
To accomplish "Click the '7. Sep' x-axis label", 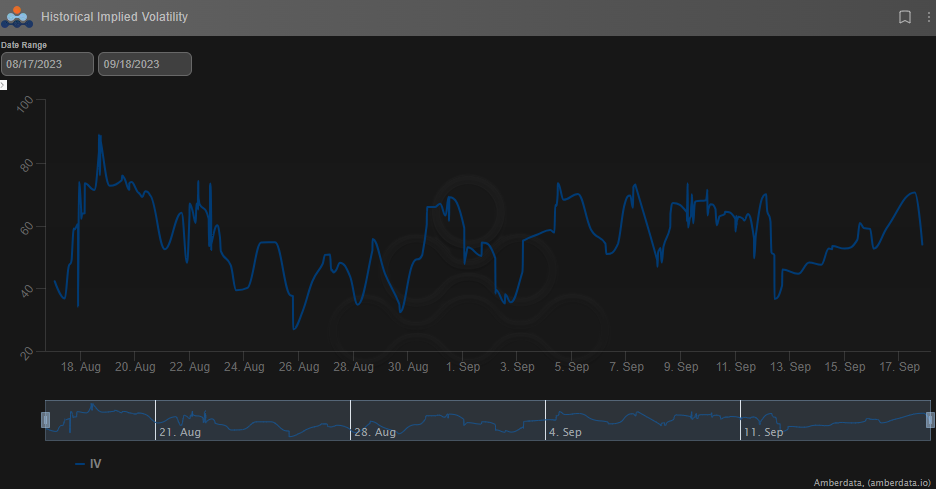I will [626, 367].
